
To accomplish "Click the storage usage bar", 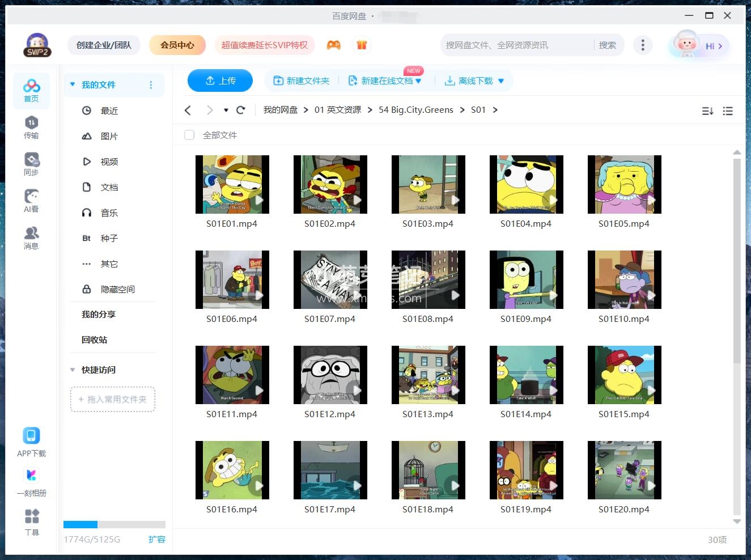I will (x=113, y=524).
